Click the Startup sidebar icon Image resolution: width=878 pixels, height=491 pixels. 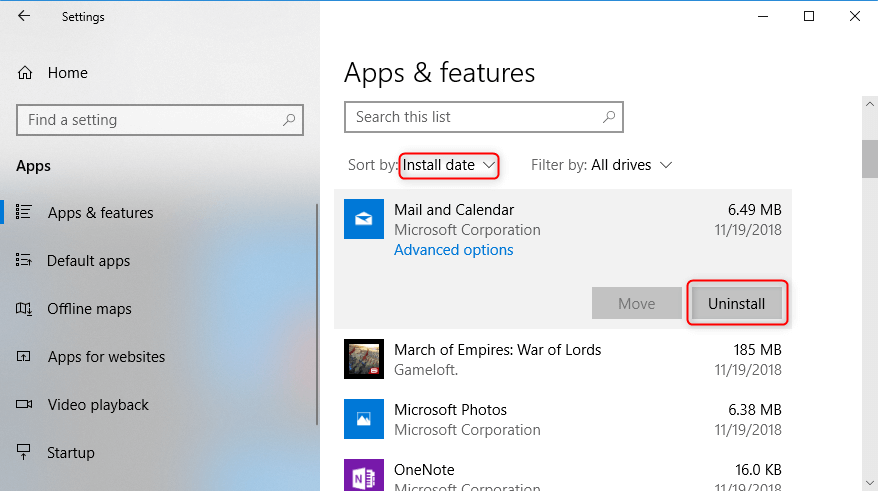pos(24,452)
